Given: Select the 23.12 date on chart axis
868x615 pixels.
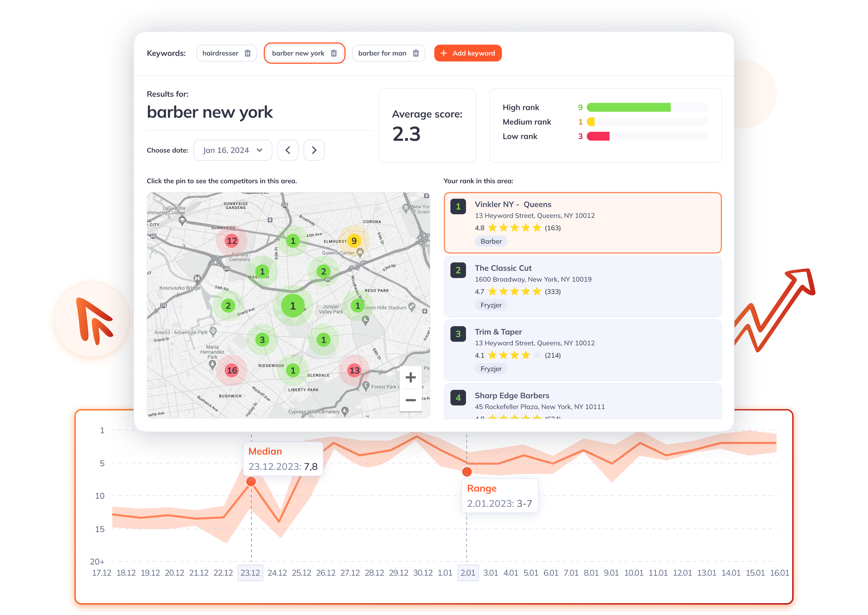Looking at the screenshot, I should [250, 573].
